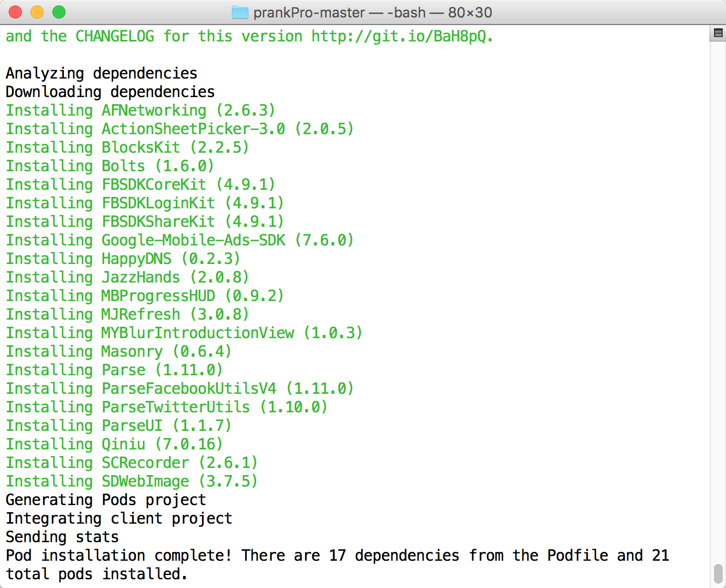Click 'Installing AFNetworking (2.6.3)' line
This screenshot has height=588, width=726.
click(x=141, y=111)
